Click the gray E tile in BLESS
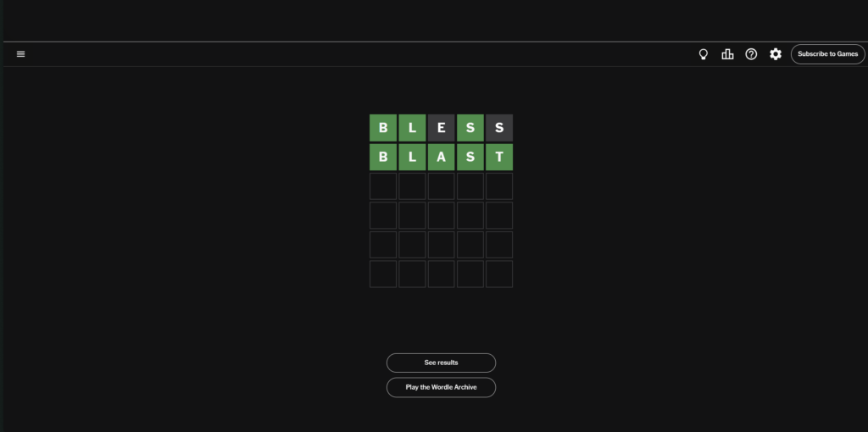 tap(441, 128)
